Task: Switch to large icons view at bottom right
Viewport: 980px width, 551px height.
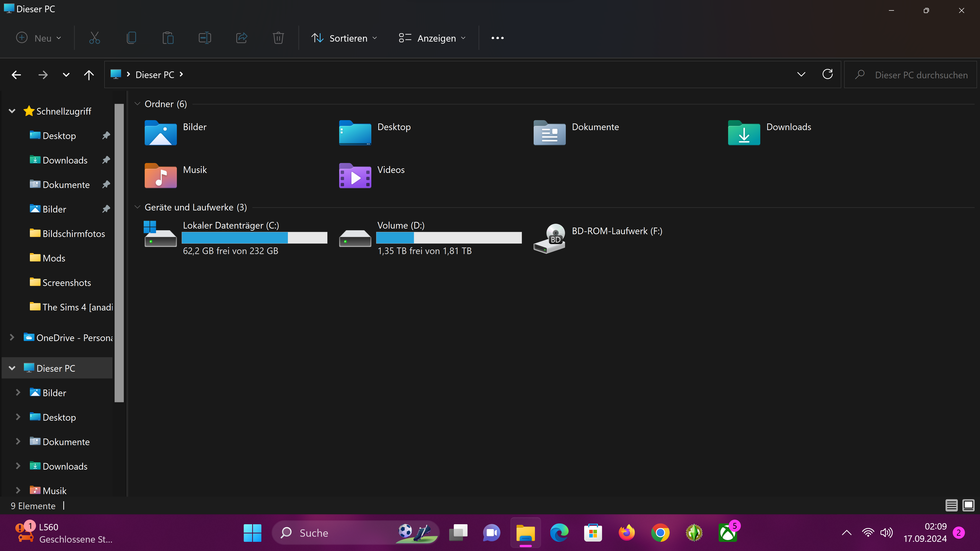Action: tap(968, 505)
